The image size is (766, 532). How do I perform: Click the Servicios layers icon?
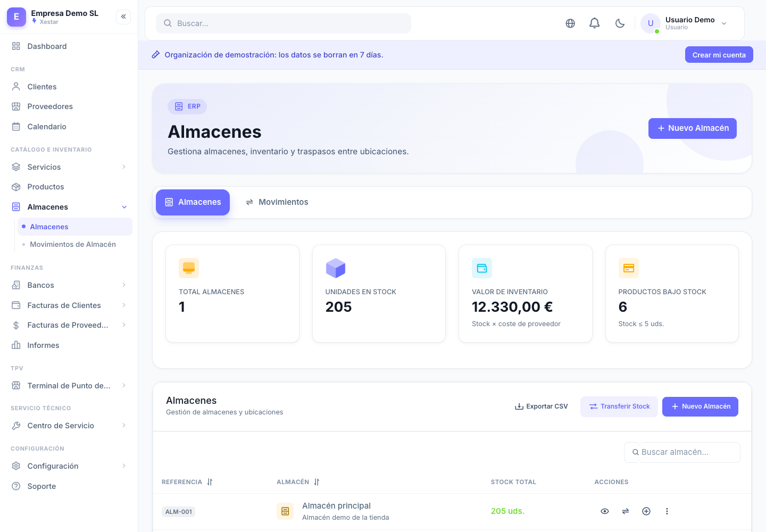(16, 167)
